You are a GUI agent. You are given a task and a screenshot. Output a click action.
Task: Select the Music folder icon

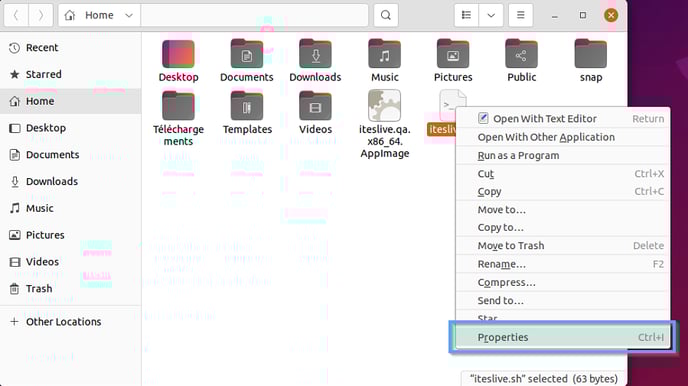[384, 54]
